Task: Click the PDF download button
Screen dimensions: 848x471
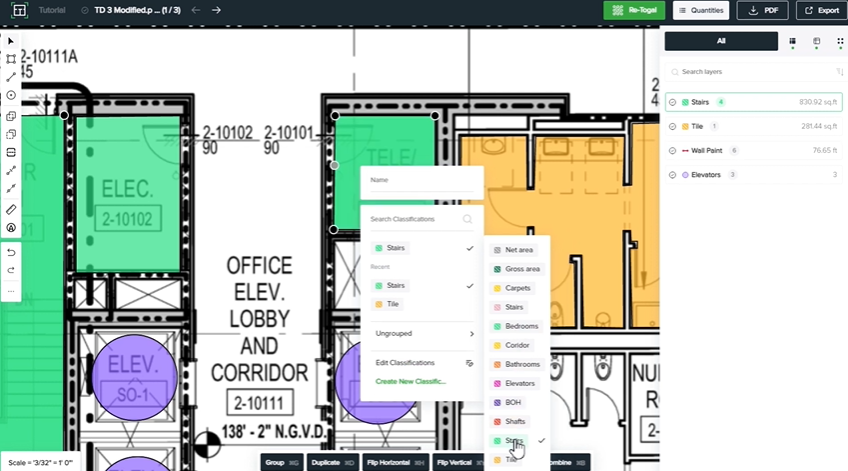Action: click(x=763, y=10)
